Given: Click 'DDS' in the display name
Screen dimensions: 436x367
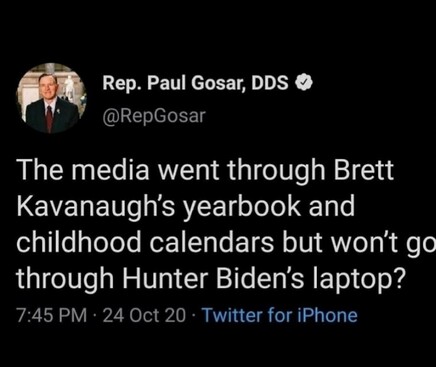Looking at the screenshot, I should click(270, 83).
